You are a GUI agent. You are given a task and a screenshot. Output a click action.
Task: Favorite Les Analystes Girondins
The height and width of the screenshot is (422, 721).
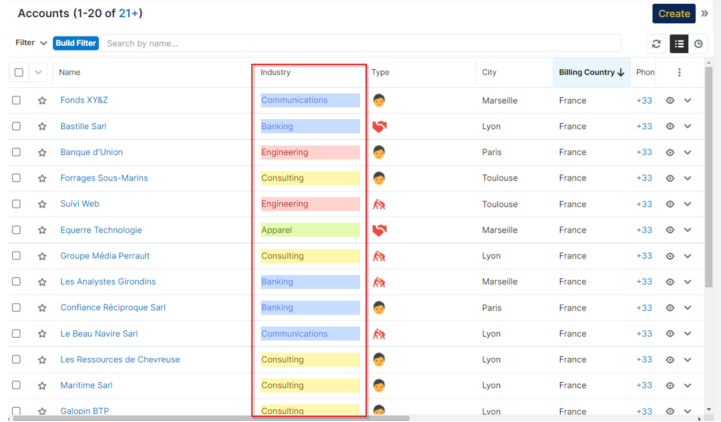tap(42, 282)
